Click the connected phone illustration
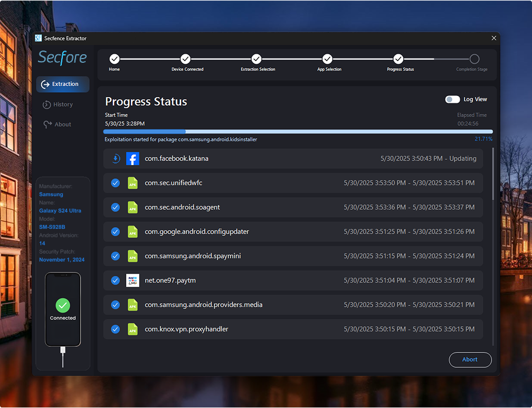Viewport: 532px width, 408px height. coord(63,310)
